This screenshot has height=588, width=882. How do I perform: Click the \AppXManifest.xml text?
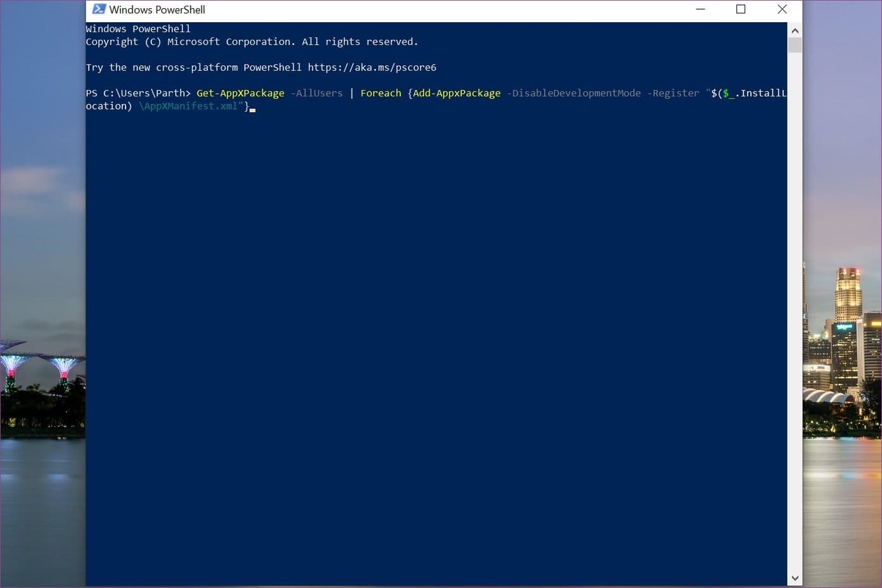click(x=188, y=106)
